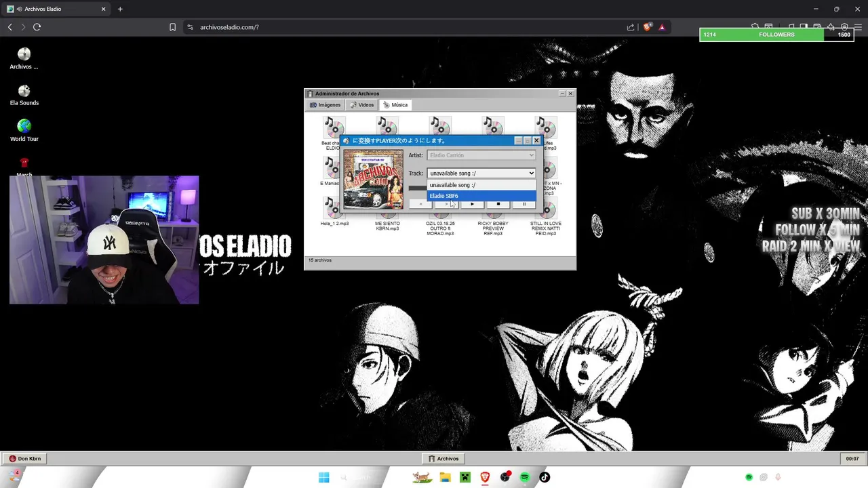
Task: Minimize the Administrador de Archivos window
Action: point(562,94)
